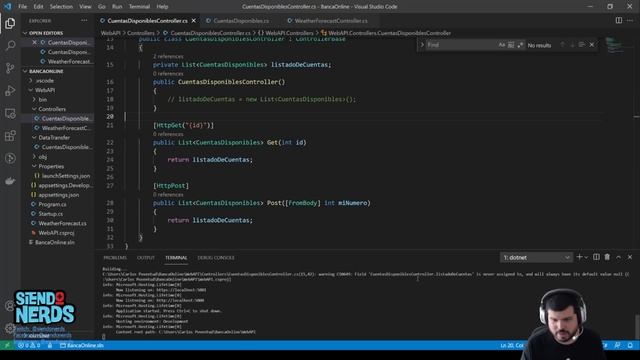Switch to the Problems panel tab
The width and height of the screenshot is (640, 360).
115,258
